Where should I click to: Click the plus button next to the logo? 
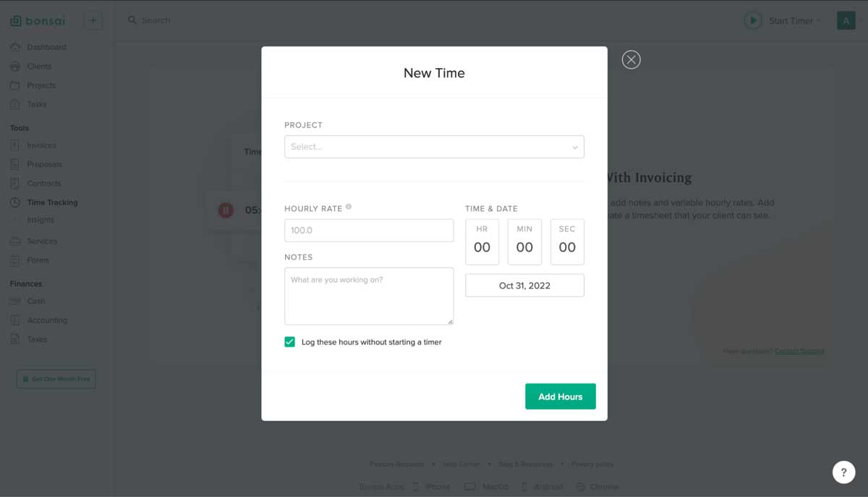[93, 20]
